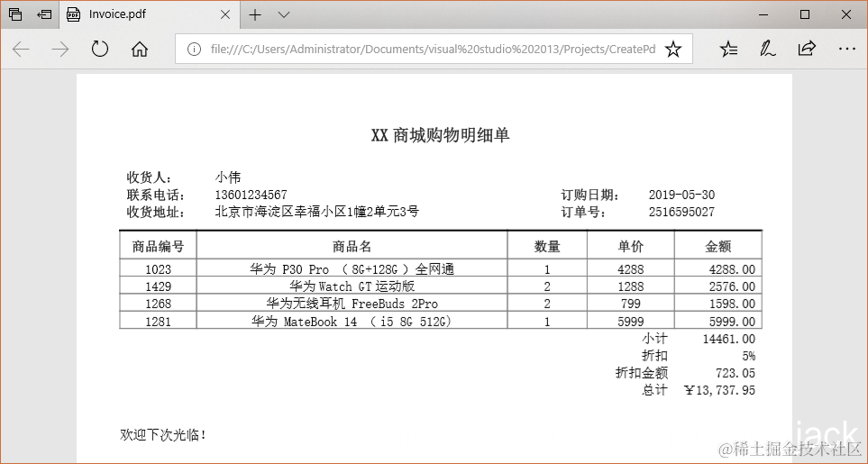The width and height of the screenshot is (868, 464).
Task: Select the recipient name 小伟
Action: point(228,177)
